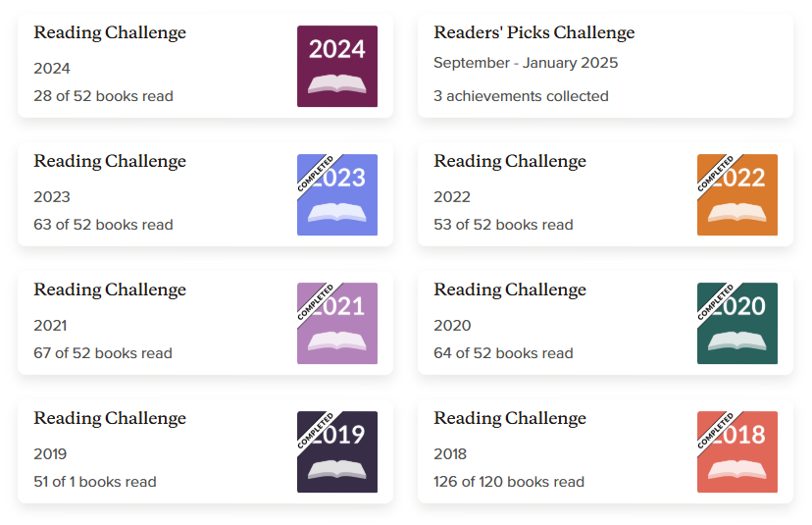The height and width of the screenshot is (525, 812).
Task: Click "28 of 52 books read" text
Action: (x=103, y=96)
